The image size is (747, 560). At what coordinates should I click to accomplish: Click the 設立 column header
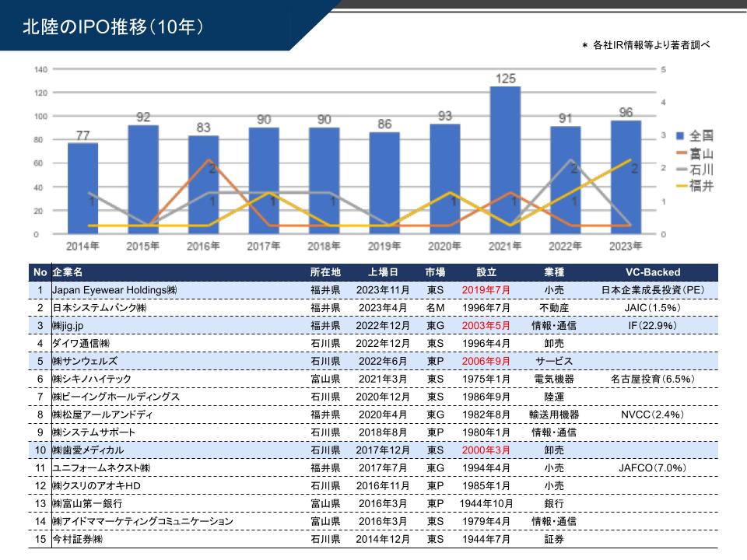(486, 272)
